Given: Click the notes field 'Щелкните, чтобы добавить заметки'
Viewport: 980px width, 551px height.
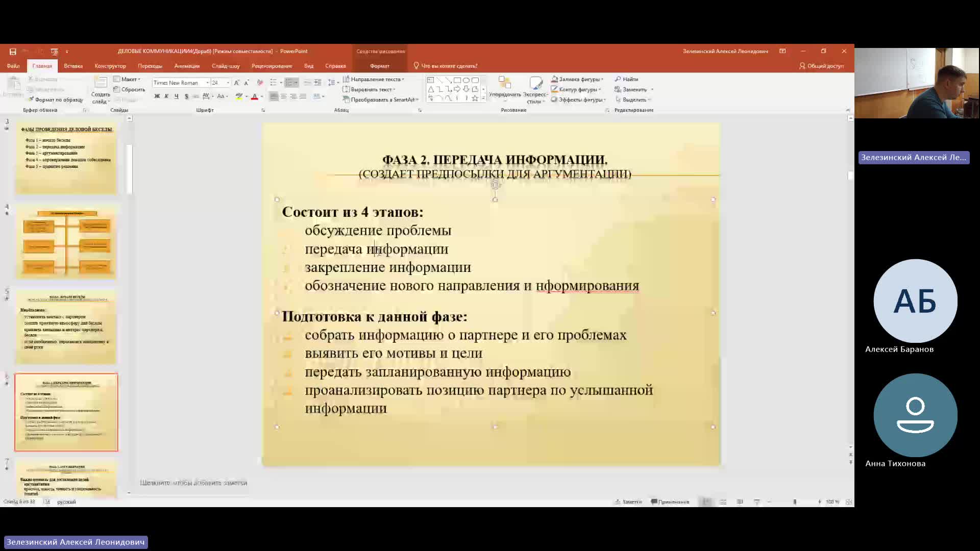Looking at the screenshot, I should [x=193, y=483].
